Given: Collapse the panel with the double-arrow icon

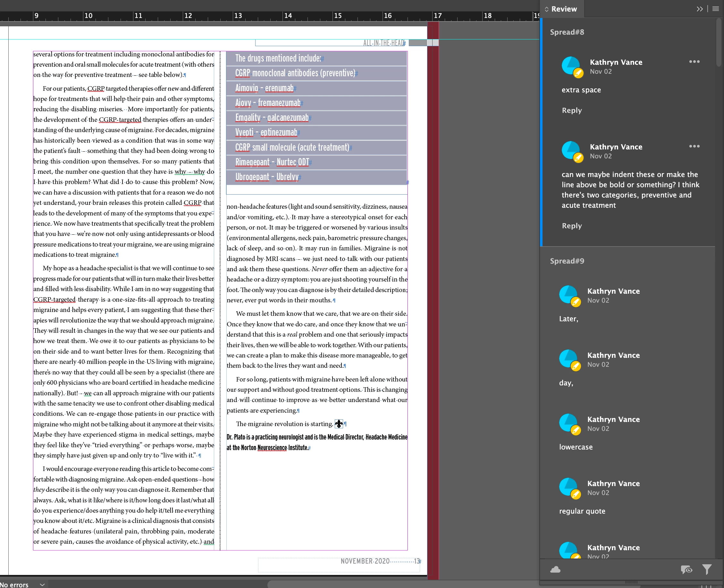Looking at the screenshot, I should (700, 9).
